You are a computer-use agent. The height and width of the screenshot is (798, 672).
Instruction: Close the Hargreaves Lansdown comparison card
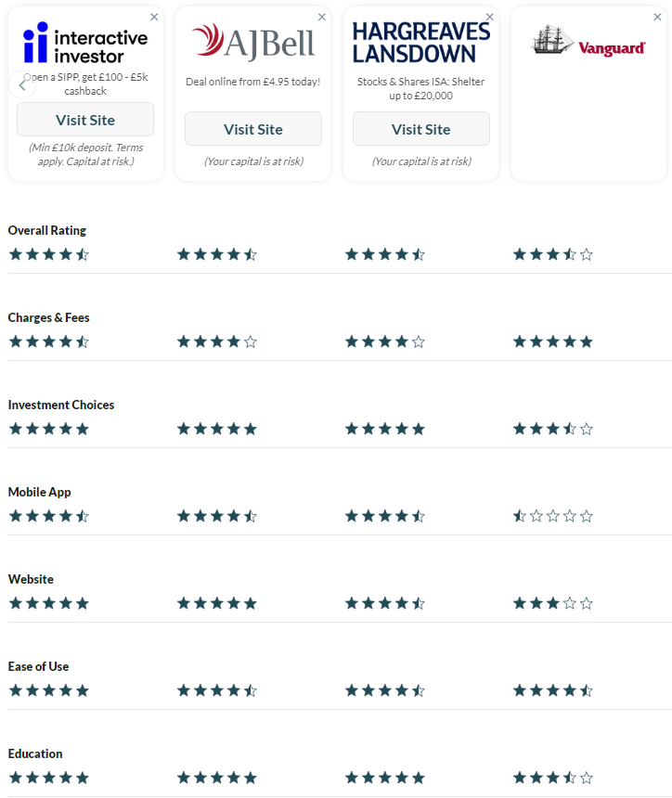point(490,18)
